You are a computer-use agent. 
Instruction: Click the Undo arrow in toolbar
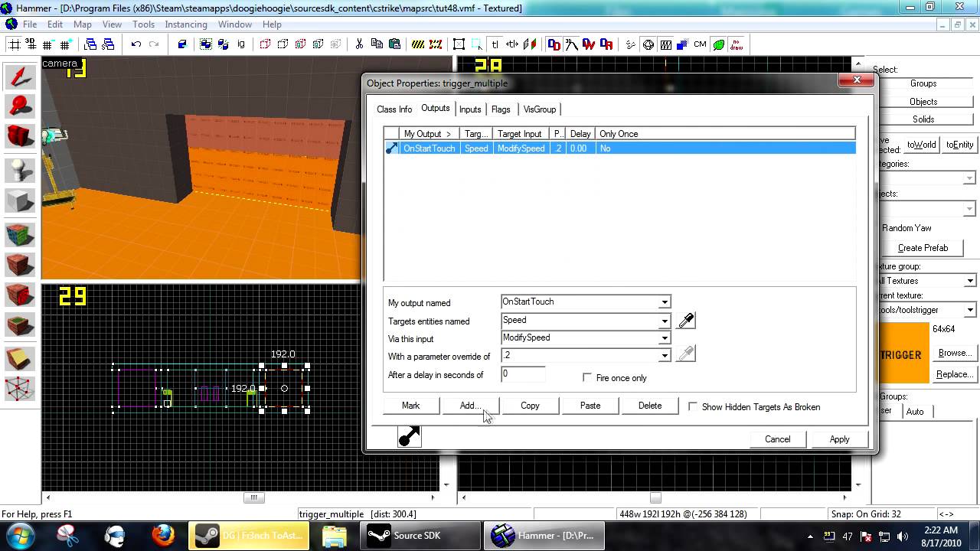[x=136, y=45]
